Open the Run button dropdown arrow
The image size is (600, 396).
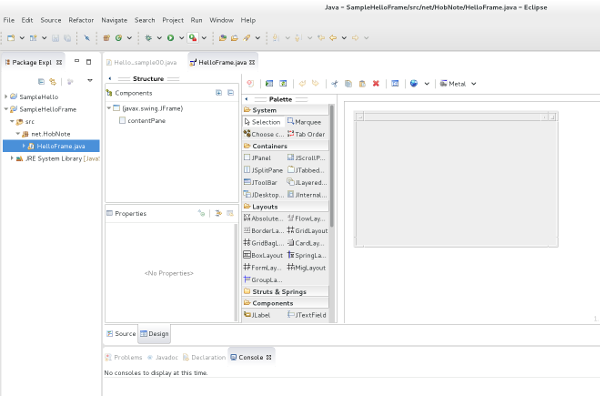pyautogui.click(x=181, y=38)
